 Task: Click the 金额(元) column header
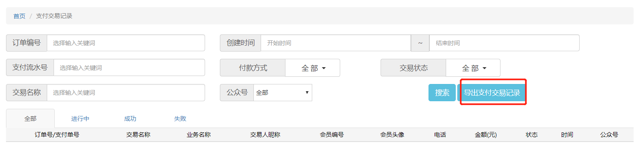[x=486, y=135]
